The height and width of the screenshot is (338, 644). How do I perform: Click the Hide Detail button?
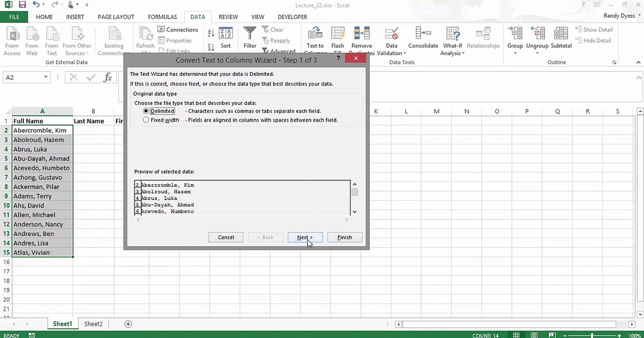coord(593,40)
